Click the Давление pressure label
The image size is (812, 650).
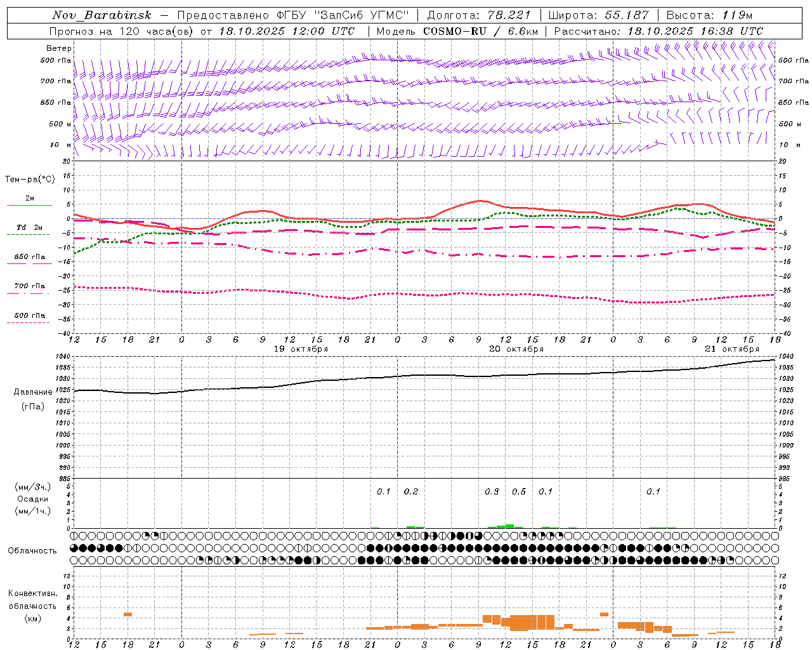pos(33,392)
